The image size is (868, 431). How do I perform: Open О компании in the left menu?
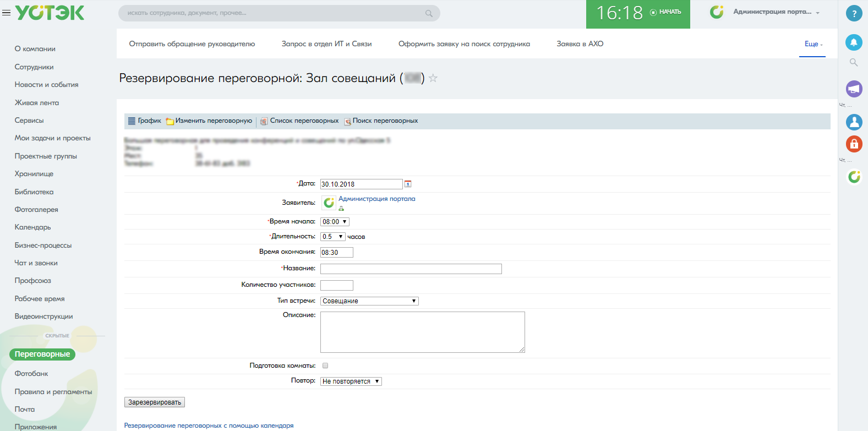(x=35, y=49)
